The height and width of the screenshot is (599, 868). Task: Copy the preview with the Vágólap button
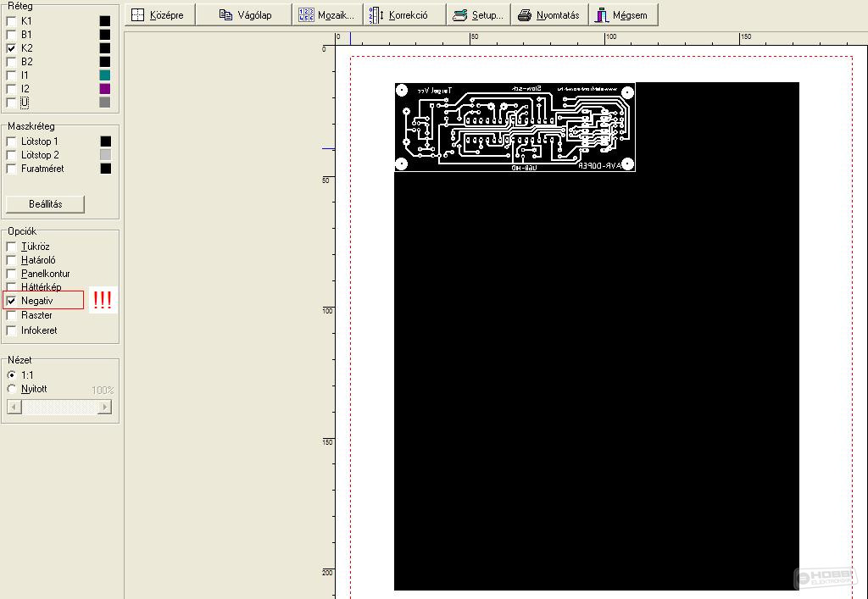[244, 15]
